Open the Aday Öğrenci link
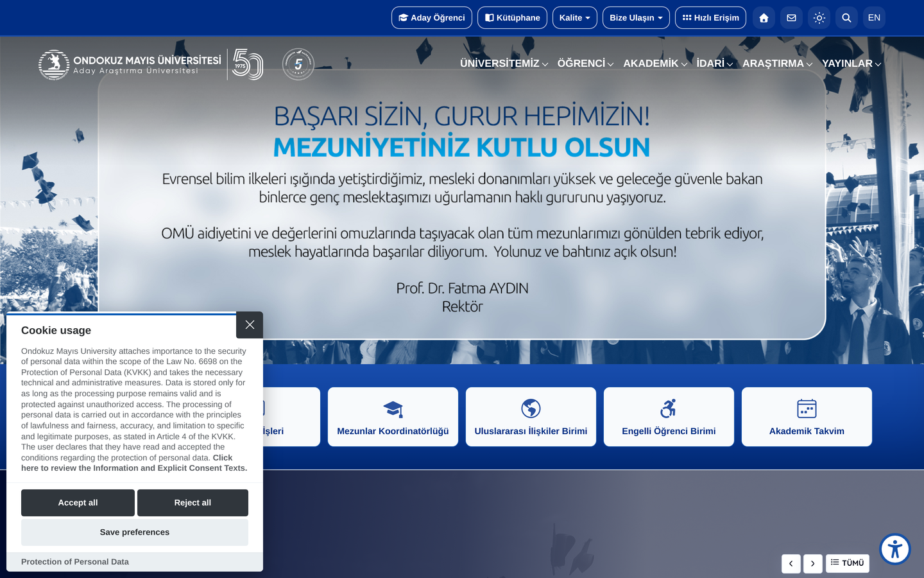The image size is (924, 578). click(x=432, y=18)
